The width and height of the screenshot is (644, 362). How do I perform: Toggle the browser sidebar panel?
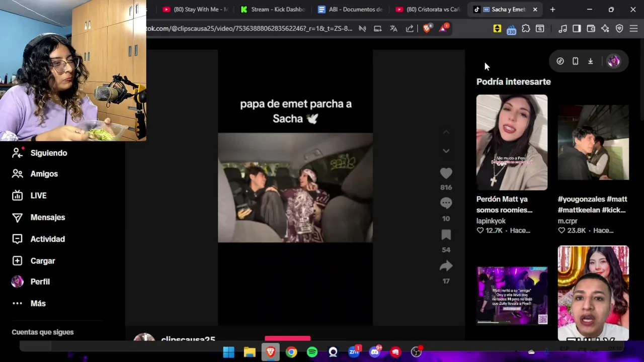(x=577, y=29)
